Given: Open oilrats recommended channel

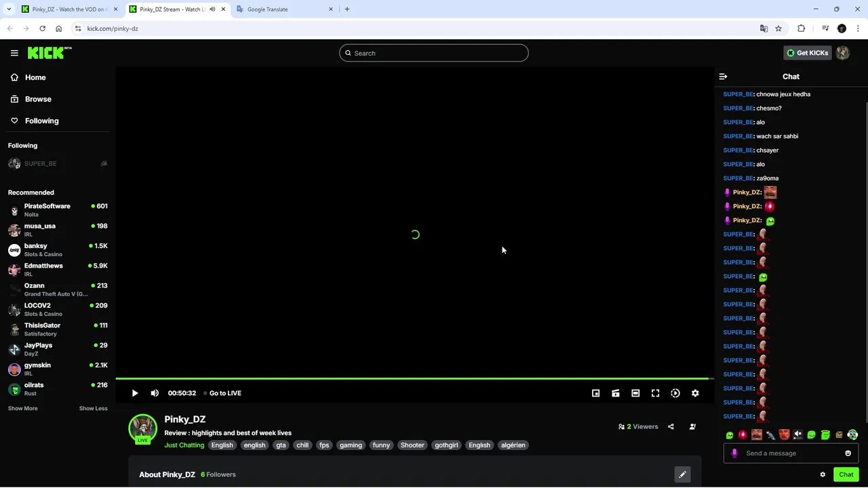Looking at the screenshot, I should point(58,388).
